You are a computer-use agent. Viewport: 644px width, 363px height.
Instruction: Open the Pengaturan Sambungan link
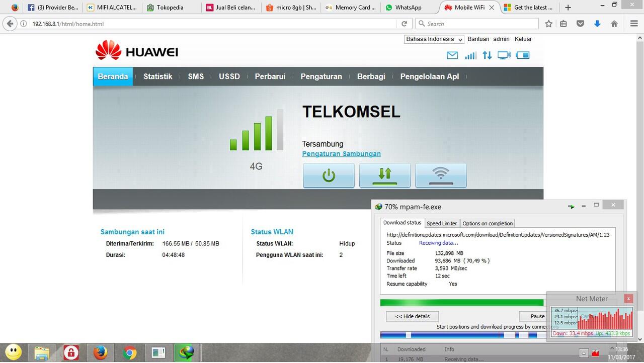(341, 154)
